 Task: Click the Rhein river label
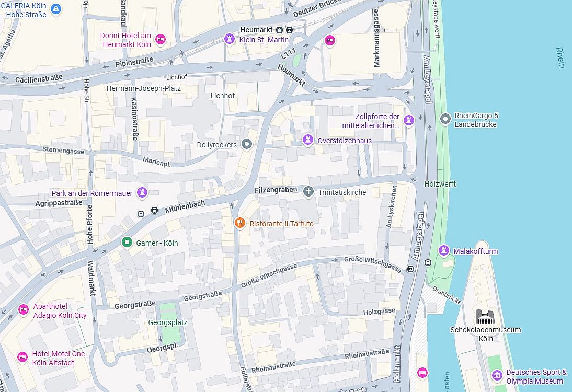point(559,57)
